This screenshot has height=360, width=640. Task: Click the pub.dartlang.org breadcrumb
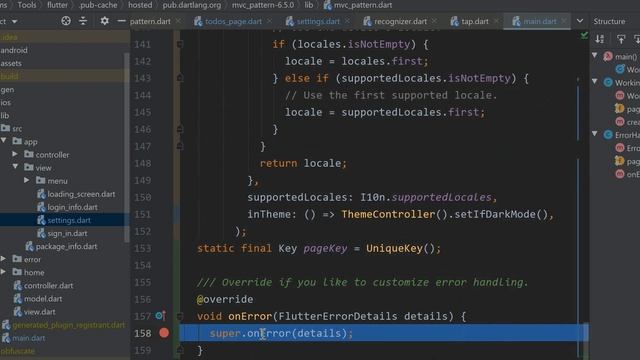coord(191,5)
